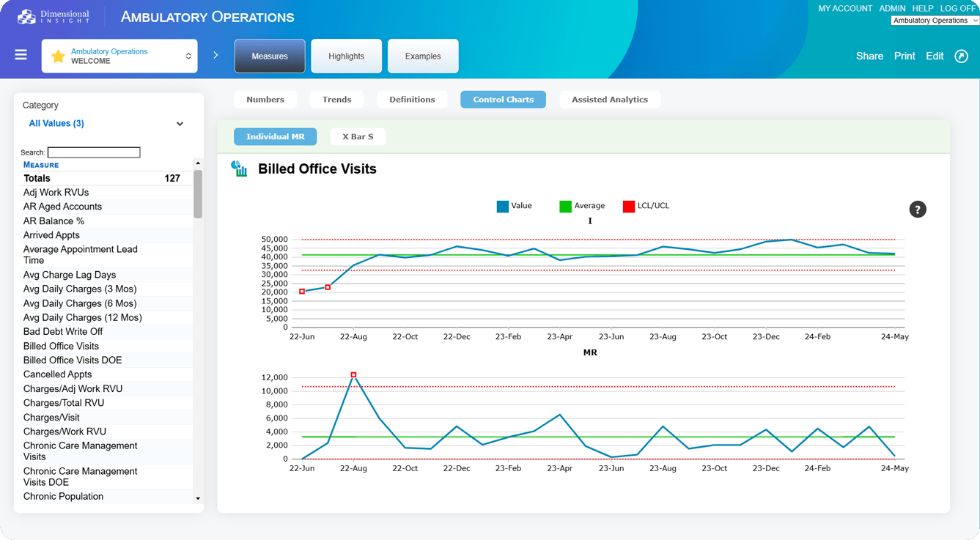Viewport: 980px width, 540px height.
Task: Click the measure Search input field
Action: pos(94,152)
